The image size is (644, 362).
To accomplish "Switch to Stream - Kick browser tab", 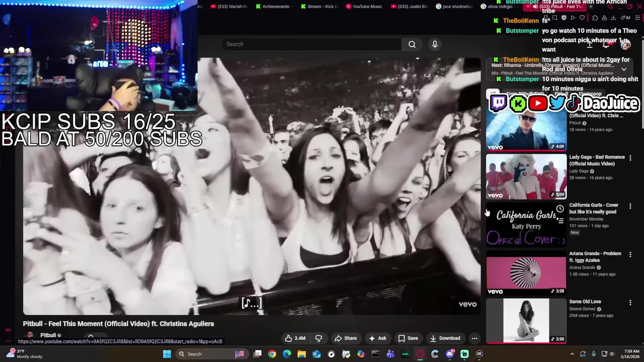I will (319, 7).
